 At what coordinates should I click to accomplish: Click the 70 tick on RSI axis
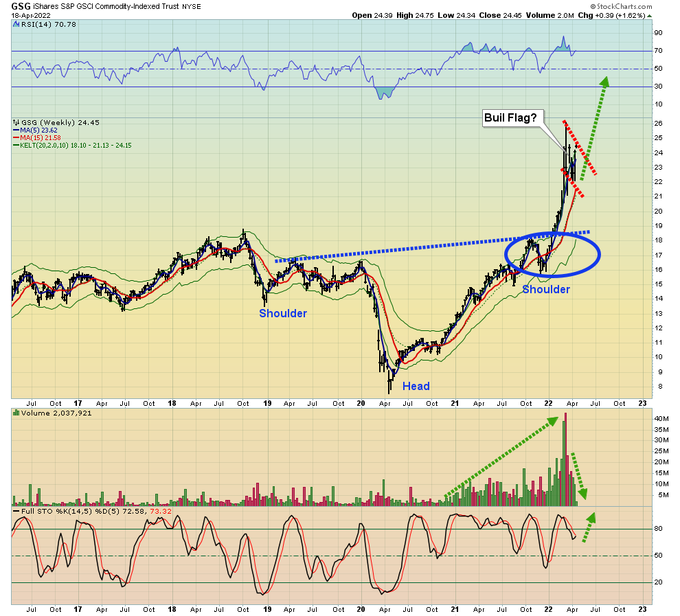coord(658,51)
